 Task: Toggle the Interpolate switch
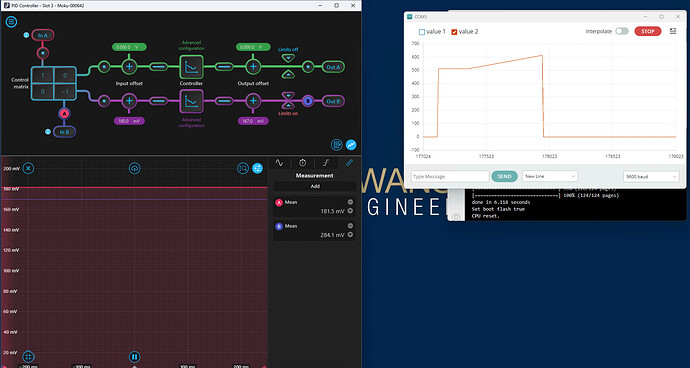click(622, 31)
